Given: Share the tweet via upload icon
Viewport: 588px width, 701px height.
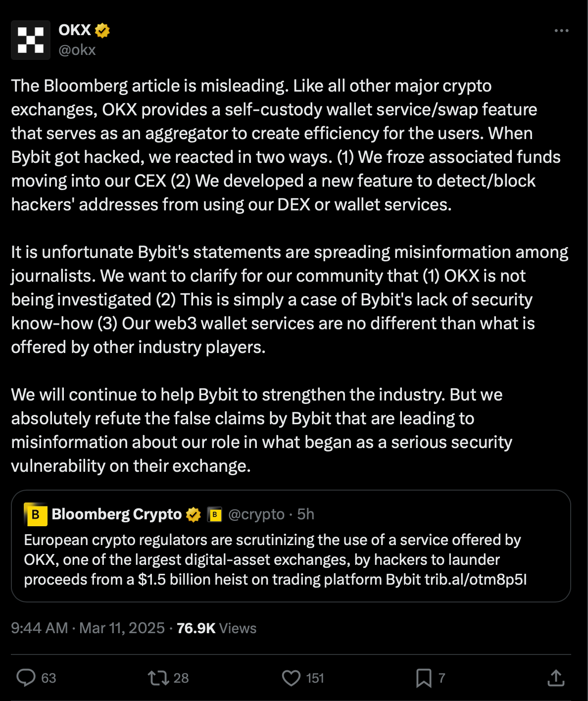Looking at the screenshot, I should (556, 678).
